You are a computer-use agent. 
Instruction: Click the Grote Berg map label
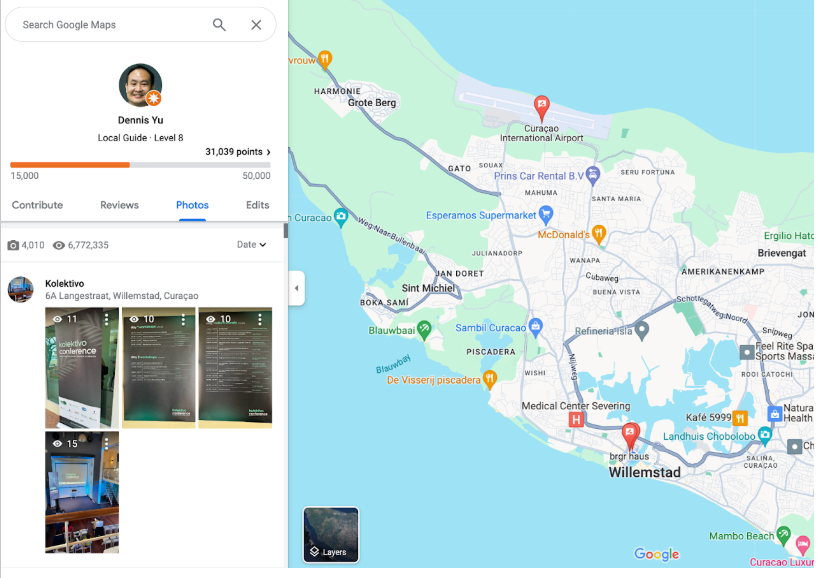click(372, 103)
